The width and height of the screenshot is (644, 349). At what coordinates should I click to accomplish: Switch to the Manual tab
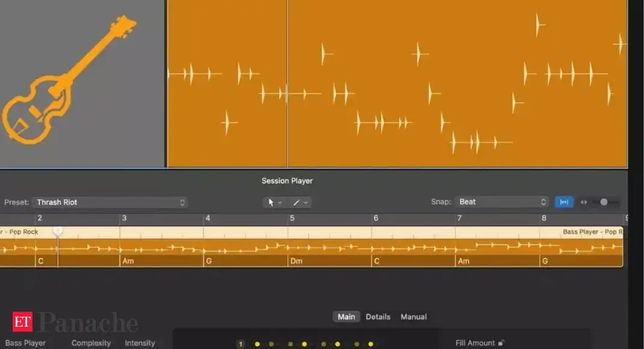pyautogui.click(x=413, y=317)
